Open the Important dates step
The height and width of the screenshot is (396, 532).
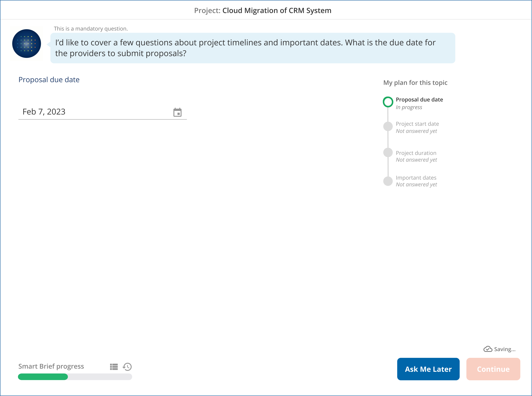[x=416, y=178]
